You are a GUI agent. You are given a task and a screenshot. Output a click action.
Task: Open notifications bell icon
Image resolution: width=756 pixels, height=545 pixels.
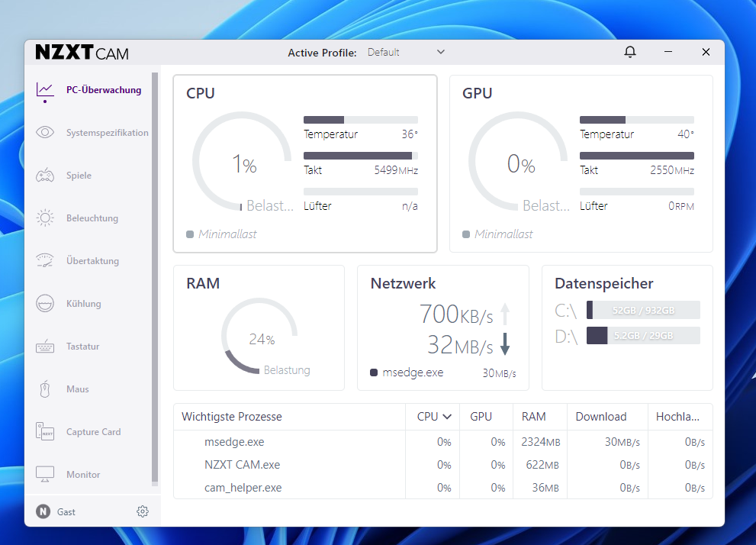(x=629, y=52)
